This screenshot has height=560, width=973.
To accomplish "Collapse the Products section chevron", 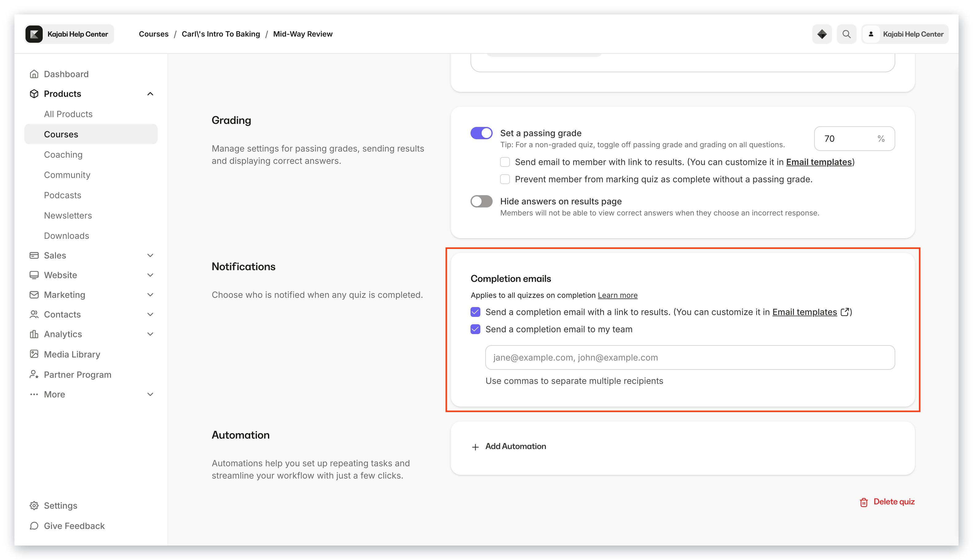I will point(150,94).
